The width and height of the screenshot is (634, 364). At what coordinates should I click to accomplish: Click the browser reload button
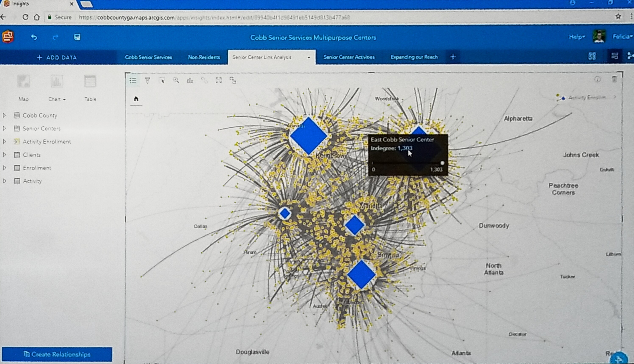[x=25, y=17]
